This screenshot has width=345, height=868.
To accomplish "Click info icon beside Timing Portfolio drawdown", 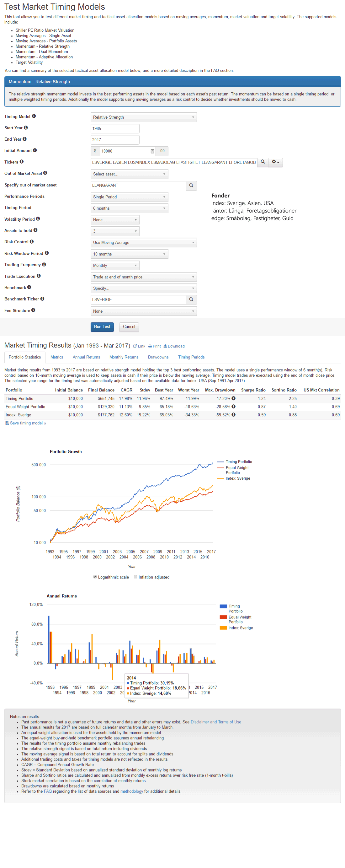I will click(233, 398).
